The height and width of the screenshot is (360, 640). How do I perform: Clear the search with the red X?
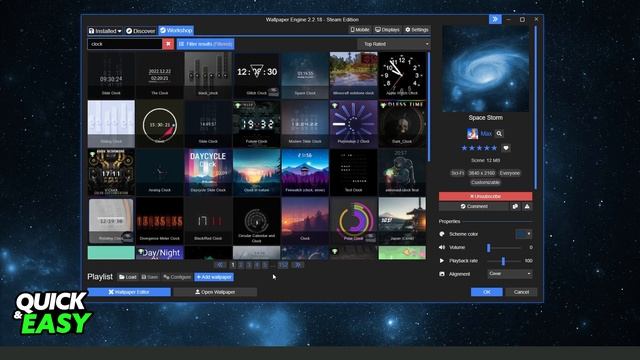click(x=168, y=44)
